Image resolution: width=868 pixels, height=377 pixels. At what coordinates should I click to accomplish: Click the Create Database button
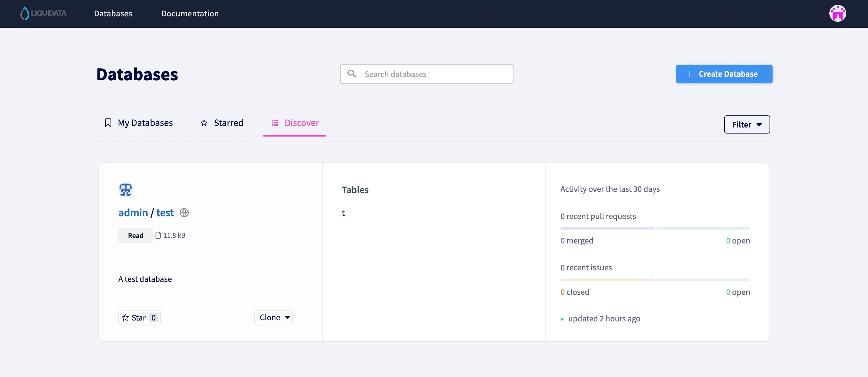(x=724, y=74)
